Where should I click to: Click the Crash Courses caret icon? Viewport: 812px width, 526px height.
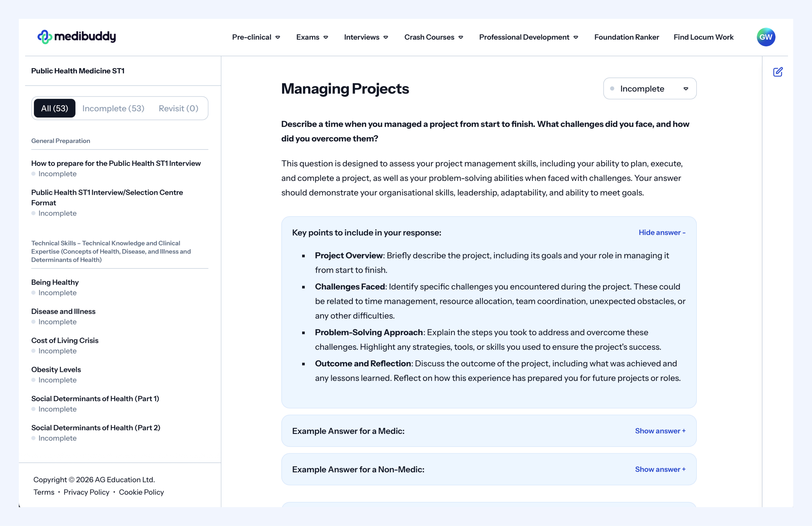pyautogui.click(x=461, y=37)
